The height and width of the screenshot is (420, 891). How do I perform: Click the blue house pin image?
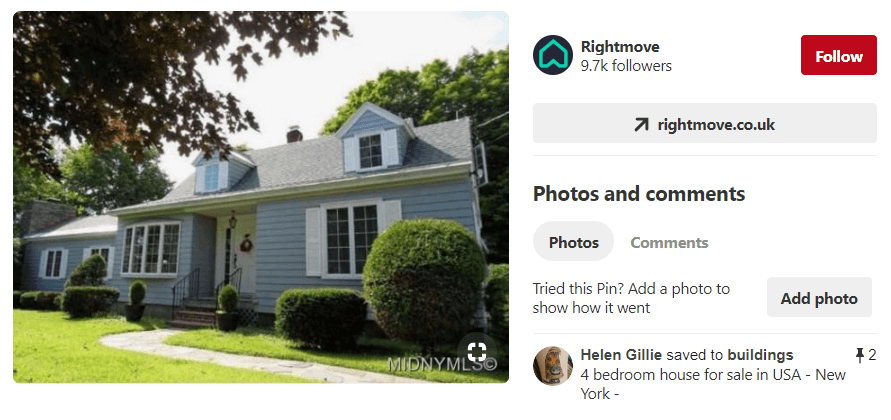click(261, 197)
